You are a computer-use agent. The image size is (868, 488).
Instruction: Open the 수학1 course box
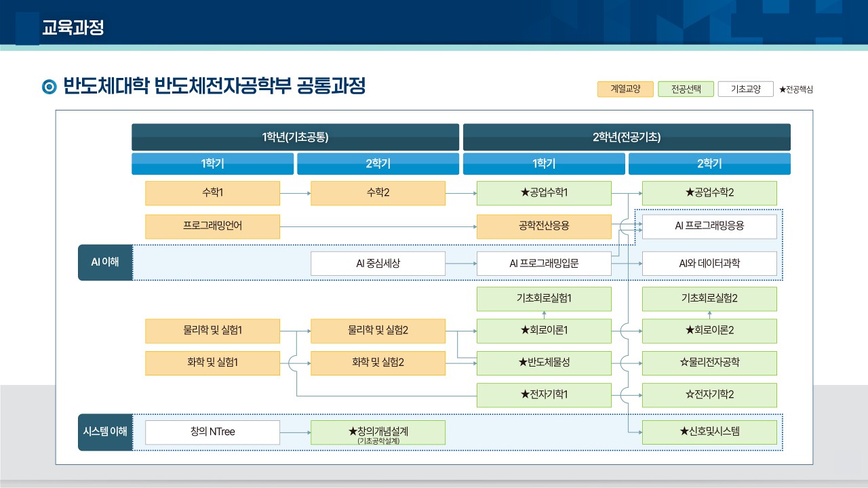point(212,193)
